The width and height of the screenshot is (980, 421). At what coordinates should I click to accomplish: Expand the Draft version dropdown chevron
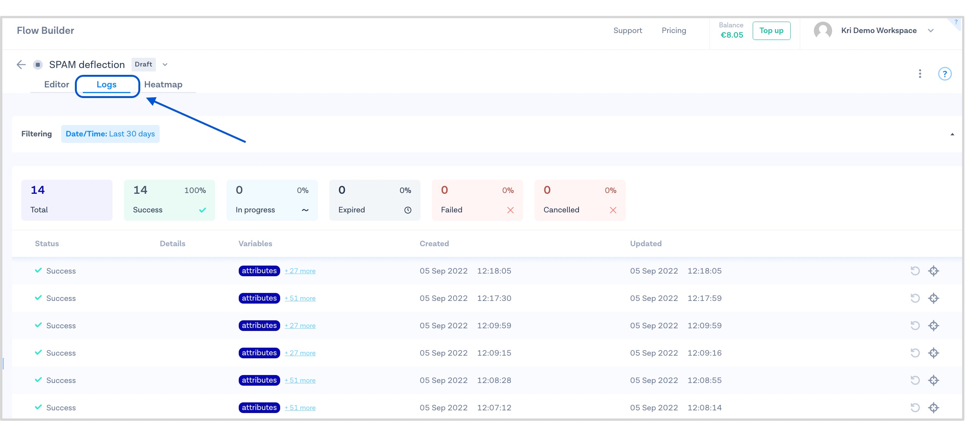pos(165,65)
